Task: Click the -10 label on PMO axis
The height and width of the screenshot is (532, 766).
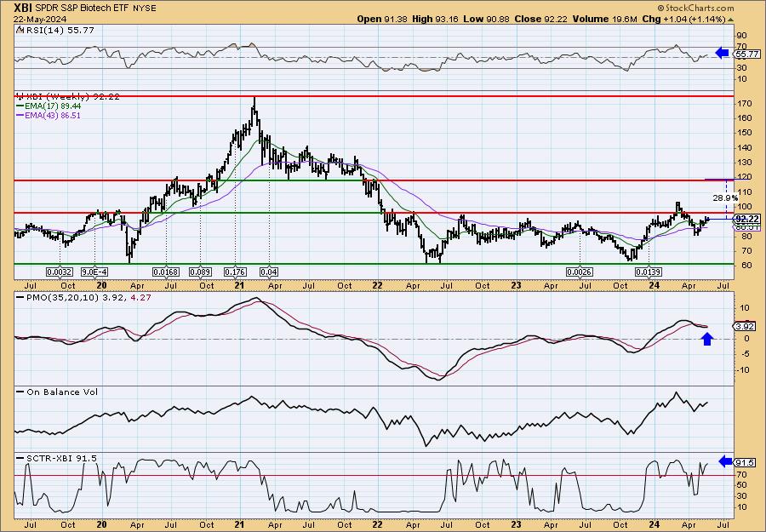Action: point(742,369)
